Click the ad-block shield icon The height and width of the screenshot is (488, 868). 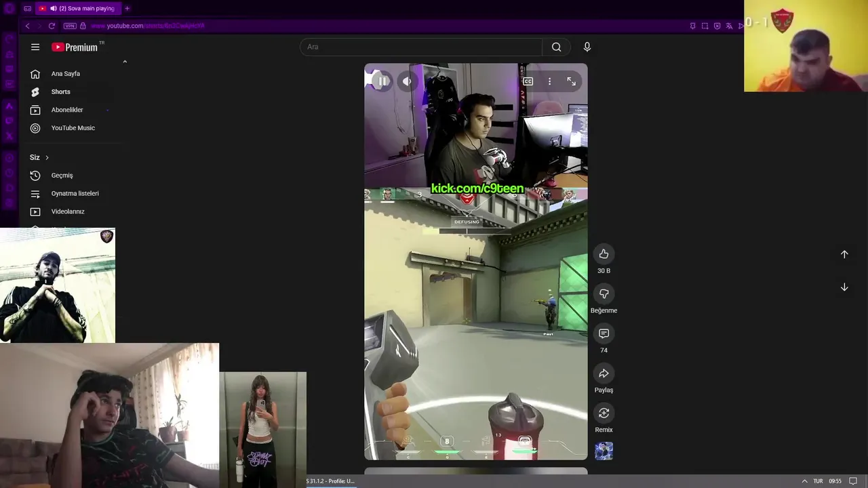[717, 26]
